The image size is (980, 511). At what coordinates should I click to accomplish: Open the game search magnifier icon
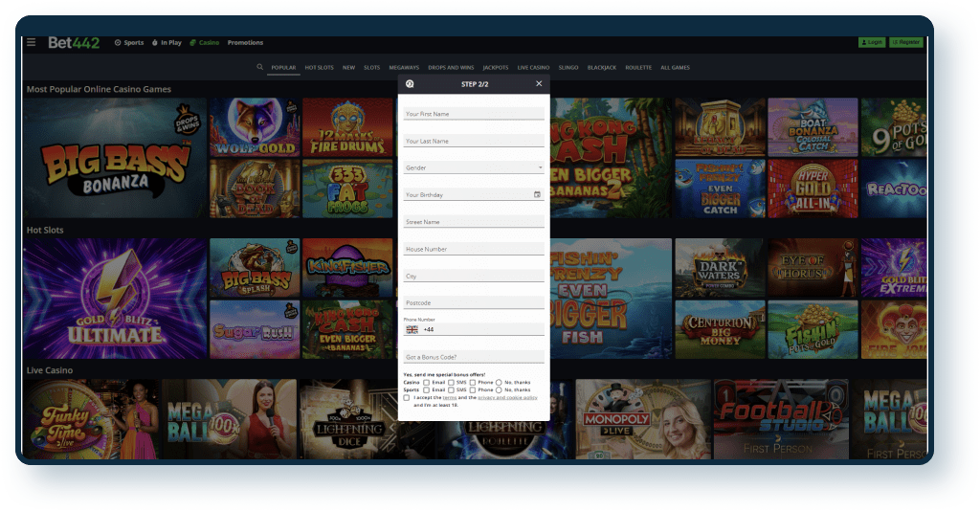pyautogui.click(x=260, y=67)
